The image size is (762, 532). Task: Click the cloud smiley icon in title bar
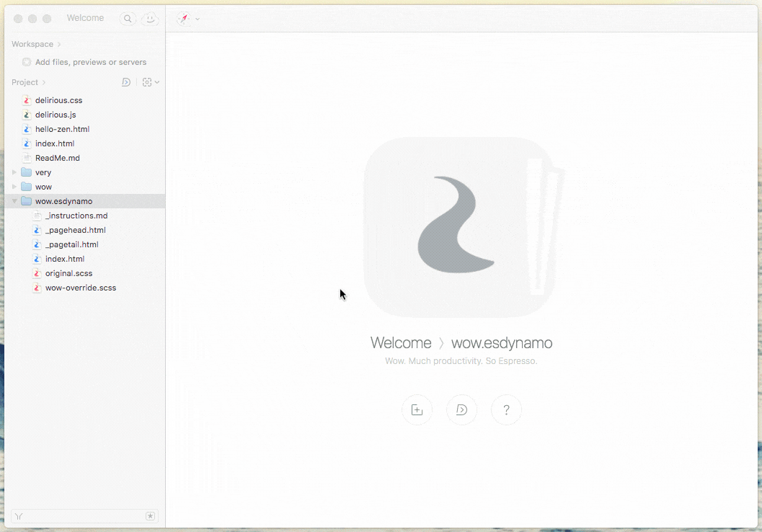pos(150,19)
